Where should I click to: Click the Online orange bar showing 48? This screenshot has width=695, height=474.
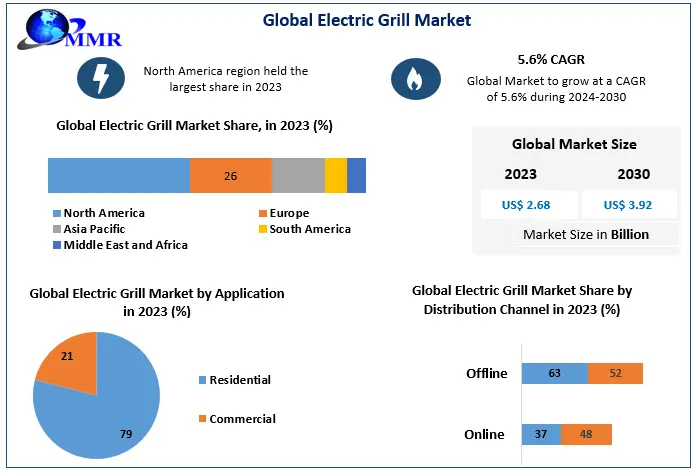[x=586, y=435]
